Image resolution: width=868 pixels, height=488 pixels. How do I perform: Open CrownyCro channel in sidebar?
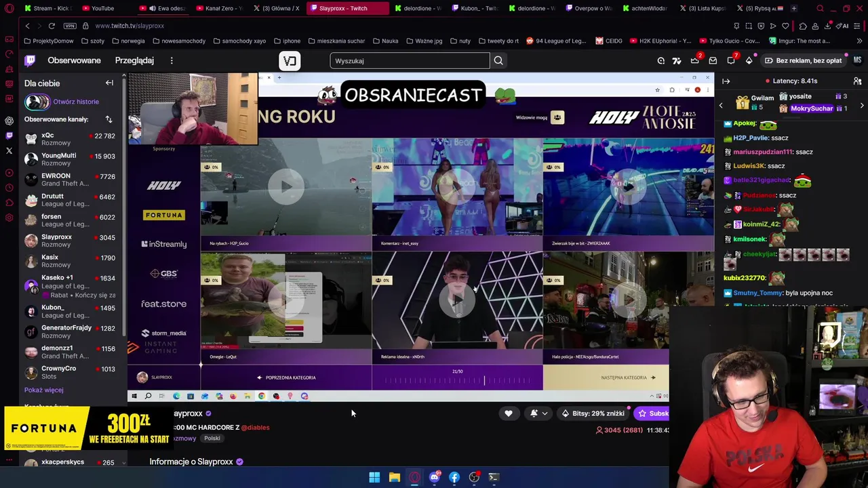coord(71,372)
